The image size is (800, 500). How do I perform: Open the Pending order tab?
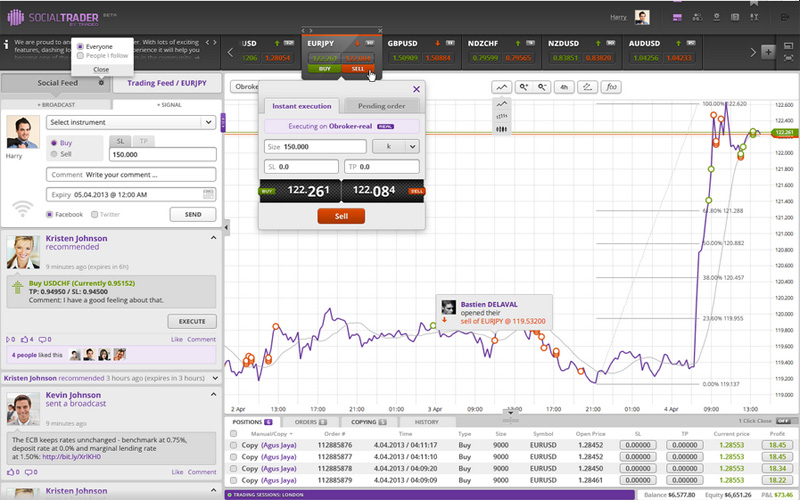tap(382, 106)
